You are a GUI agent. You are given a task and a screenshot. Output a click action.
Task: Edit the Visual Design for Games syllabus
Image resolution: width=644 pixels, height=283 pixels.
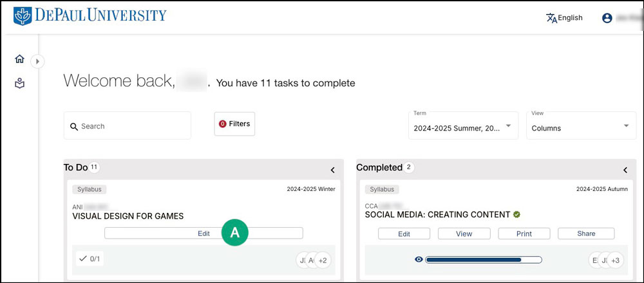[x=204, y=233]
